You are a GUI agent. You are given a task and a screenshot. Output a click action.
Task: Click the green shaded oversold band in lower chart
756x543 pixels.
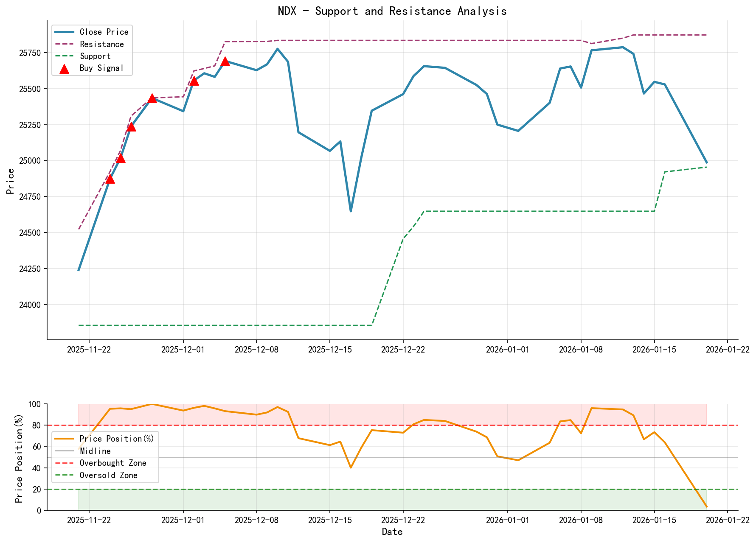coord(382,500)
